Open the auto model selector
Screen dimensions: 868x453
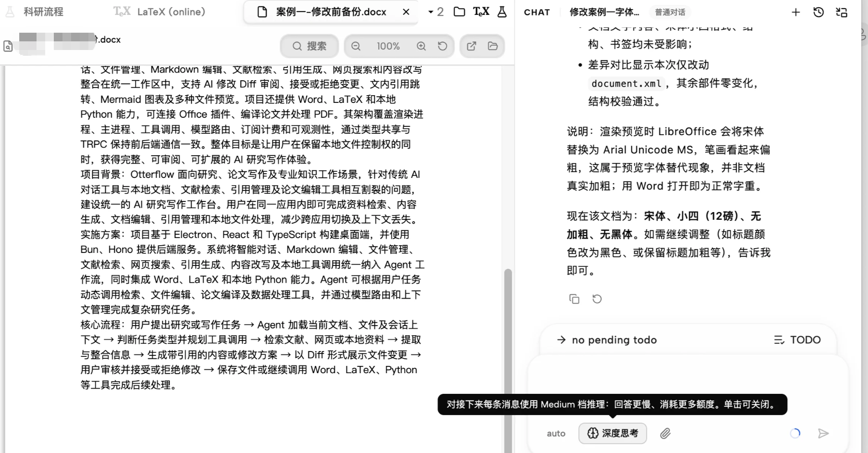[x=556, y=434]
